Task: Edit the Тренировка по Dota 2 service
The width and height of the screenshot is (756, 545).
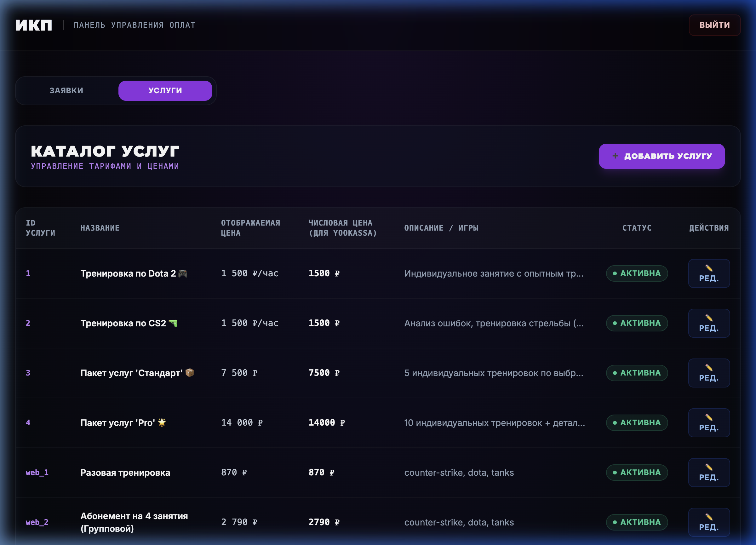Action: pyautogui.click(x=709, y=273)
